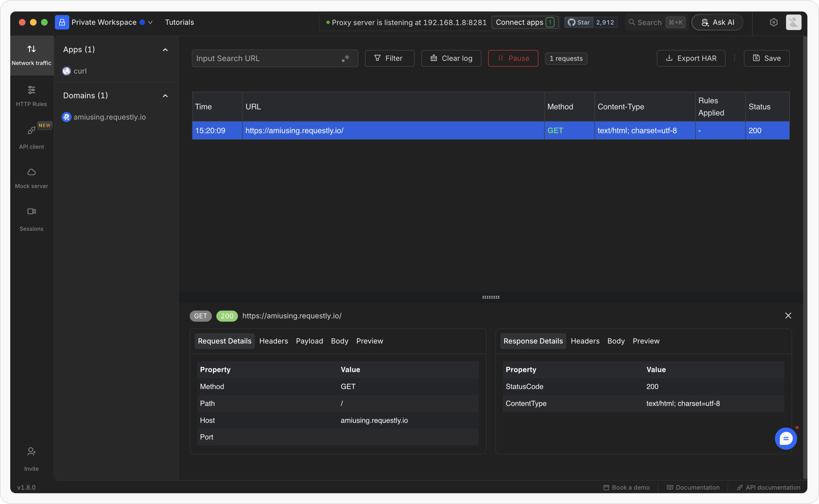Image resolution: width=819 pixels, height=504 pixels.
Task: Click the Export HAR button
Action: 691,59
